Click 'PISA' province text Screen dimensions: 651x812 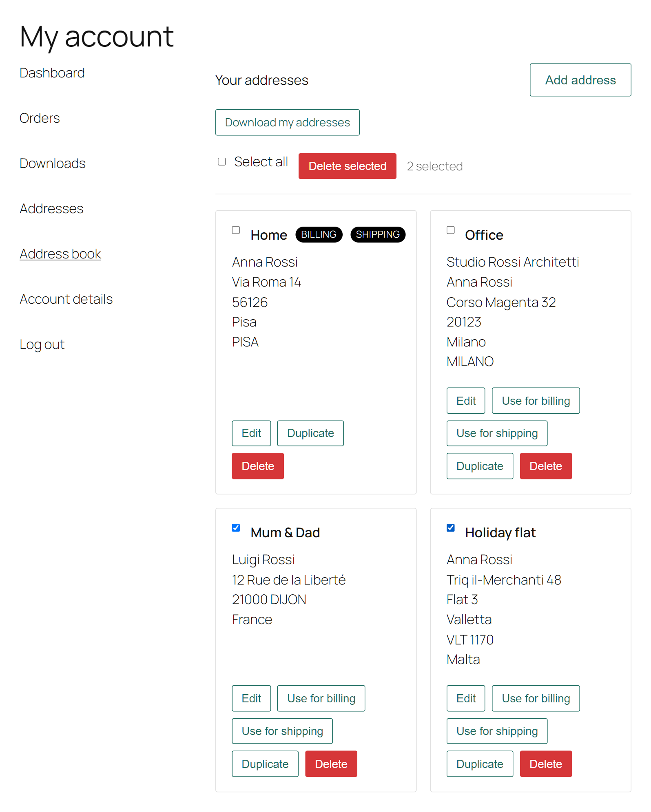[x=245, y=342]
